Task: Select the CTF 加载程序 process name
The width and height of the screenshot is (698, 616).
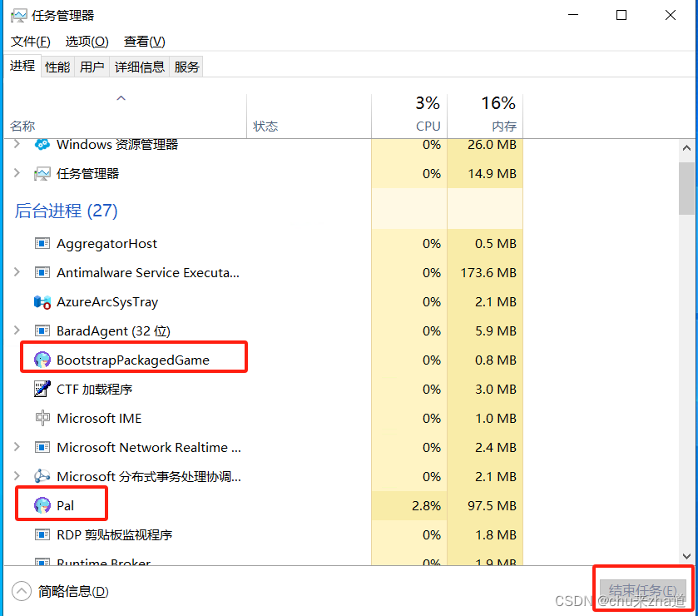Action: click(94, 390)
